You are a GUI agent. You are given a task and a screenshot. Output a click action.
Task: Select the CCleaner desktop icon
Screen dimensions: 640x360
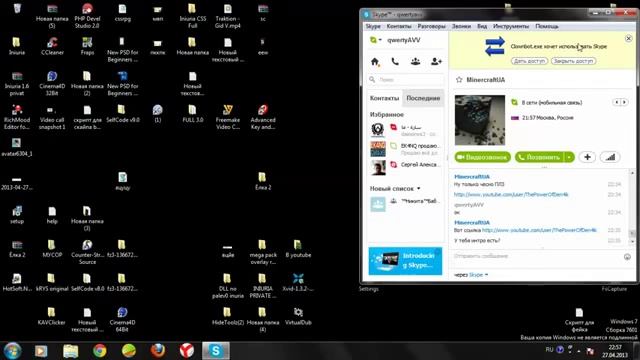click(x=52, y=47)
